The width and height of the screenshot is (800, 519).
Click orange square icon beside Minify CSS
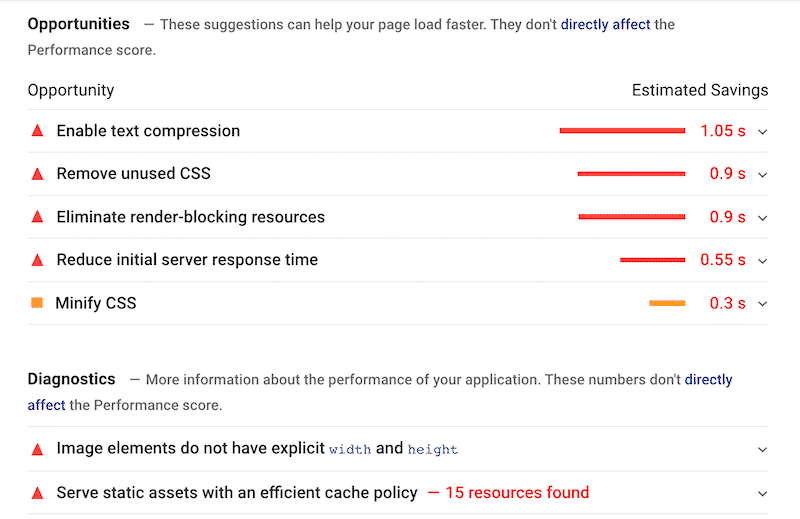coord(37,302)
